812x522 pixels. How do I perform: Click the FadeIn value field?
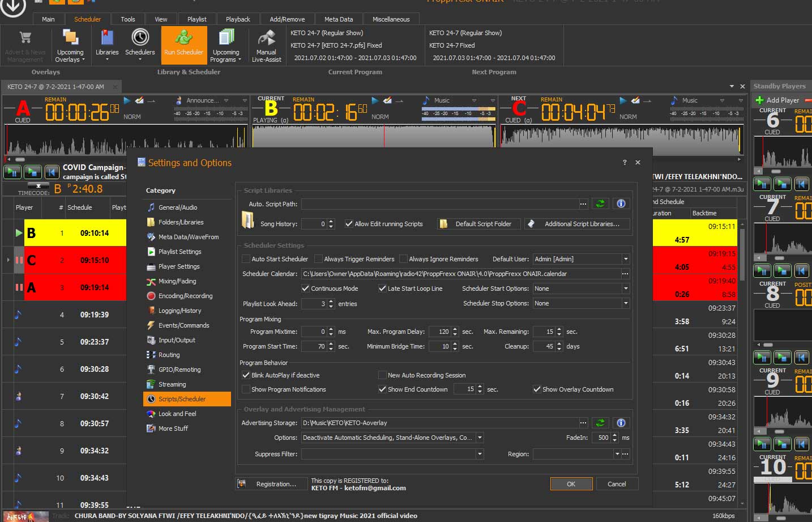[601, 438]
